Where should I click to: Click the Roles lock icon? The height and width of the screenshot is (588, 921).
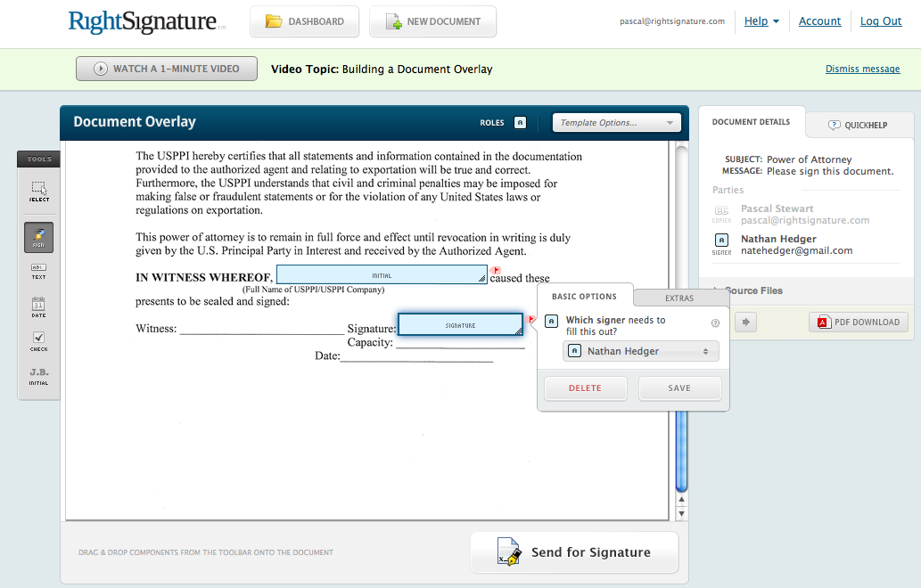(x=520, y=122)
